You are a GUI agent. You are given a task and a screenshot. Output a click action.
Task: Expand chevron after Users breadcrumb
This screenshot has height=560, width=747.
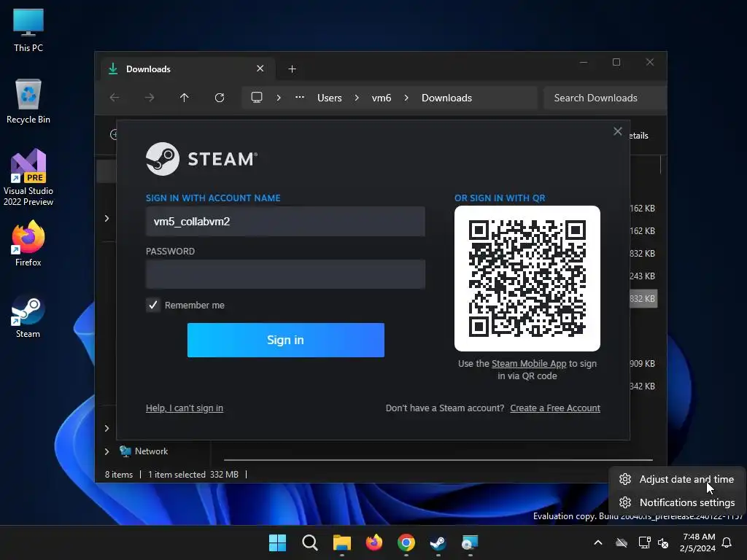[357, 98]
